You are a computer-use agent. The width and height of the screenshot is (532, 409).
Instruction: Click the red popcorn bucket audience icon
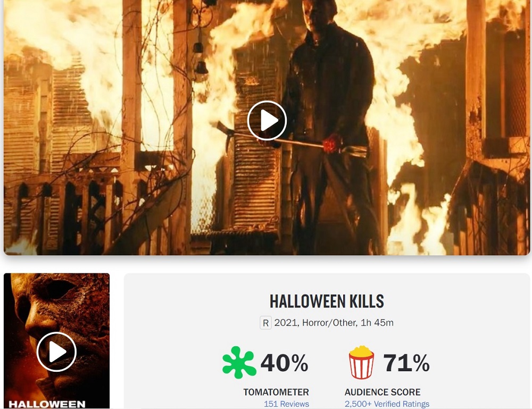pyautogui.click(x=361, y=362)
